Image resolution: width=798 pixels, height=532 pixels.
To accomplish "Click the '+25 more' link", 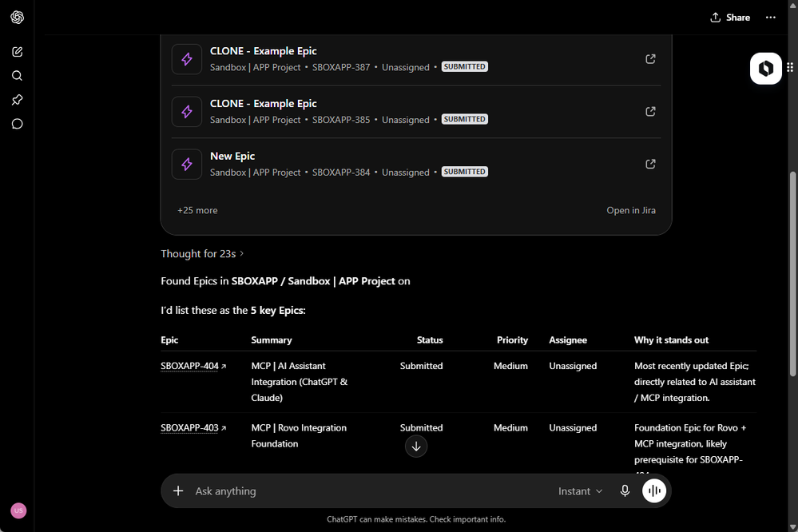I will (197, 210).
